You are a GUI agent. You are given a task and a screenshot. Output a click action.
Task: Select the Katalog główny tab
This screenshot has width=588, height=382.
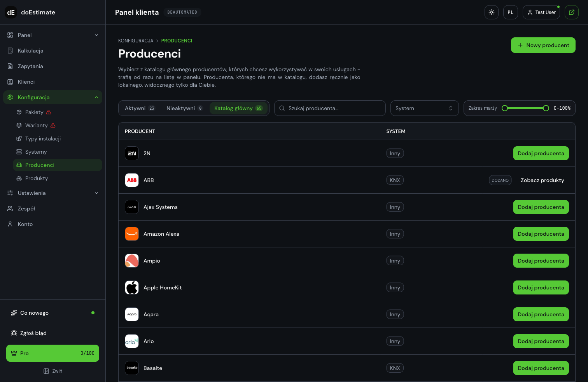click(238, 108)
